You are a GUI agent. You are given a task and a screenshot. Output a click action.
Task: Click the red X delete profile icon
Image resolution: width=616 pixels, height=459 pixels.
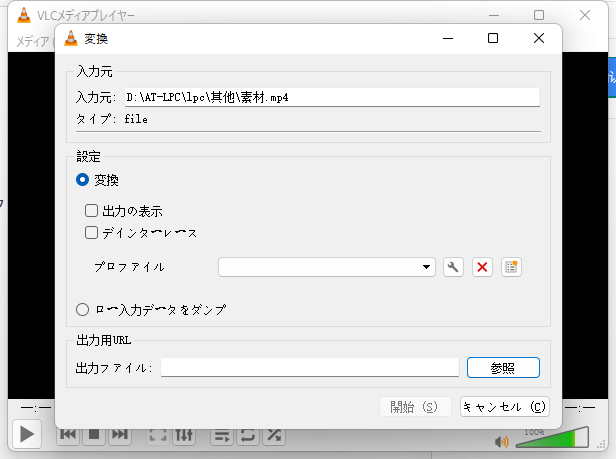coord(482,267)
